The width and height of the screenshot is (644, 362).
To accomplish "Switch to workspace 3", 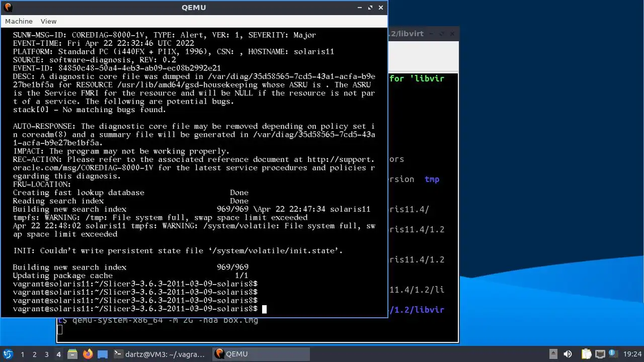I will pyautogui.click(x=46, y=354).
